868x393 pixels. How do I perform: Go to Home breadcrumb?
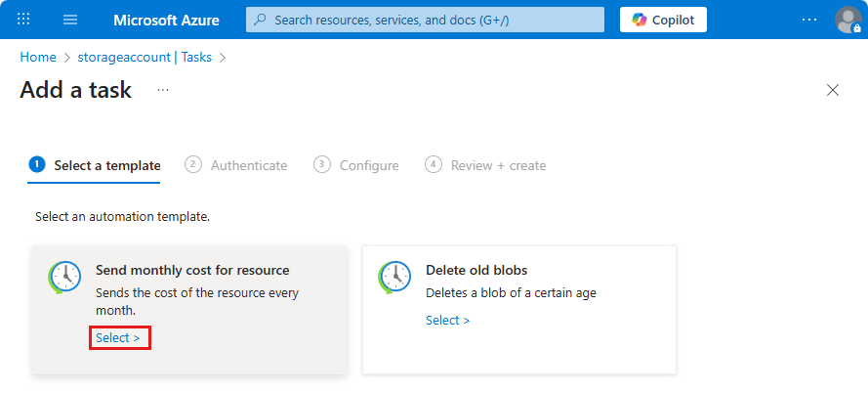point(38,57)
